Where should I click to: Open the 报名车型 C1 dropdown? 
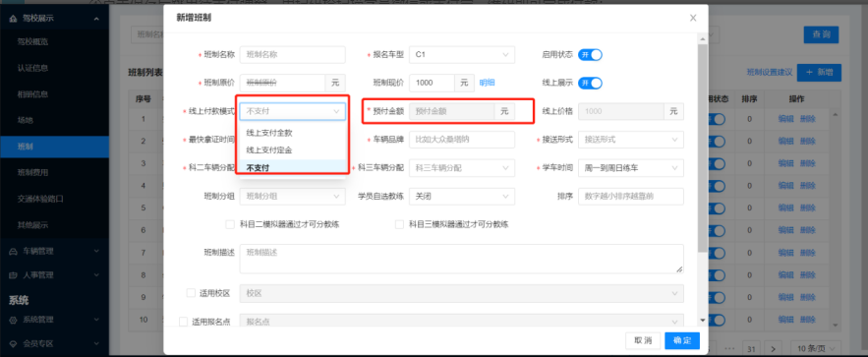point(462,55)
